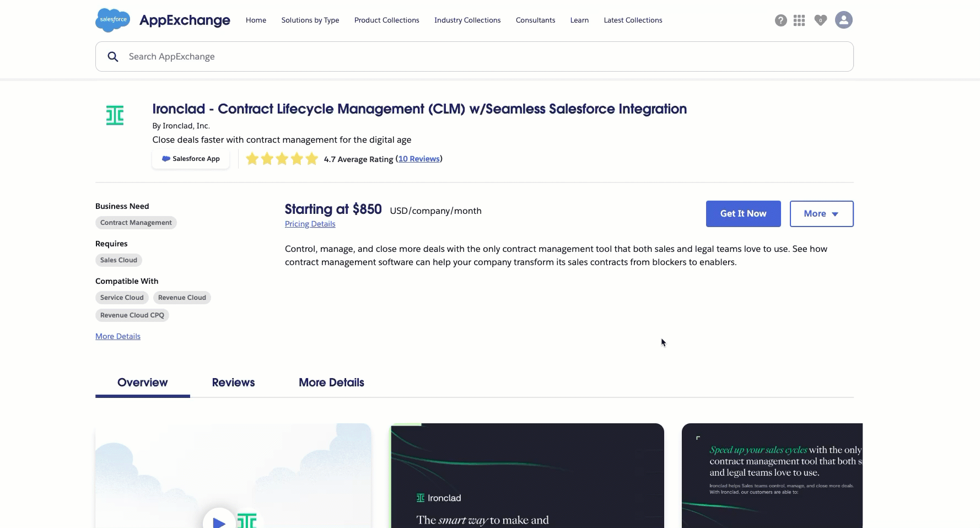Switch to the More Details tab
980x528 pixels.
(331, 382)
